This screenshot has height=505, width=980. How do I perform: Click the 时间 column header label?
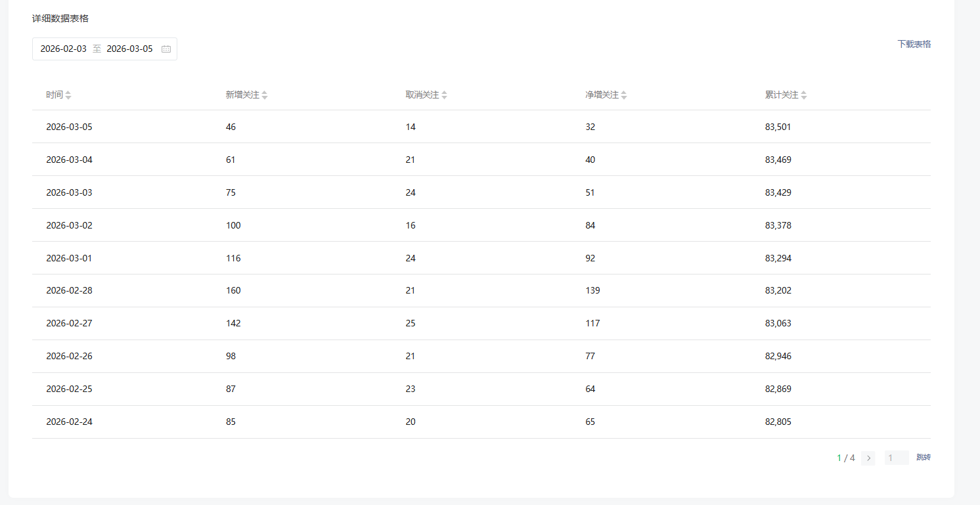click(55, 95)
